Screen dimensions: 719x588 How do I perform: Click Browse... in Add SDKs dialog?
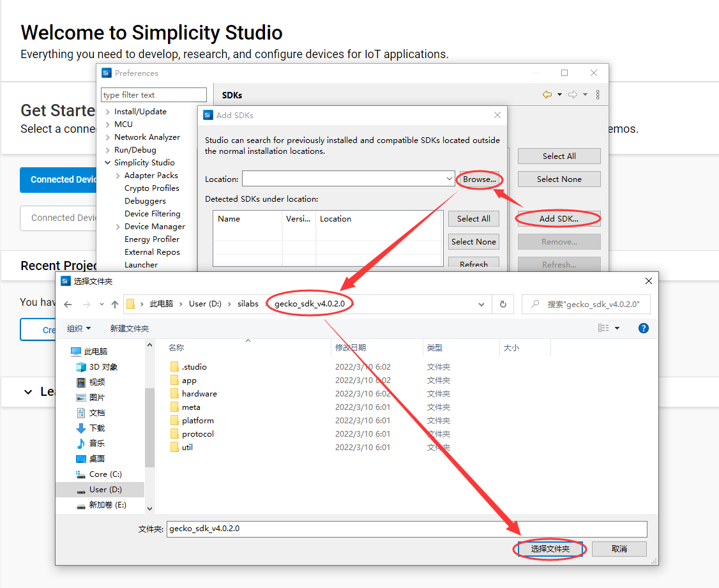click(479, 179)
